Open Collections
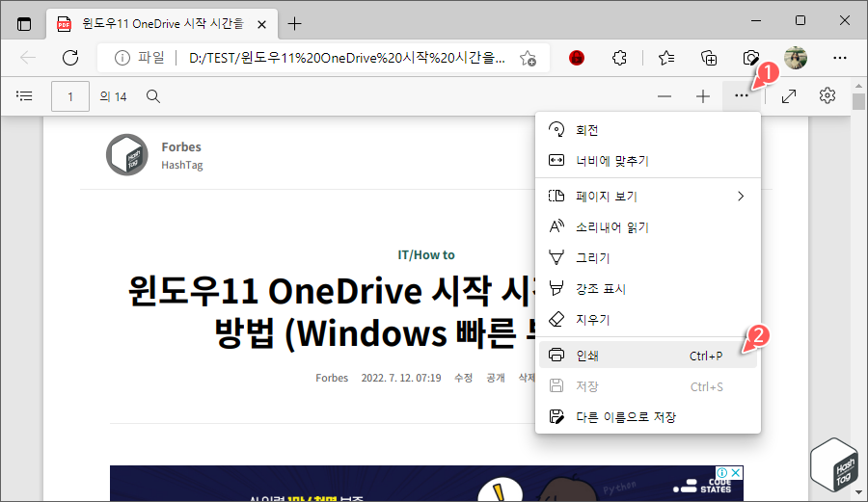 [709, 58]
